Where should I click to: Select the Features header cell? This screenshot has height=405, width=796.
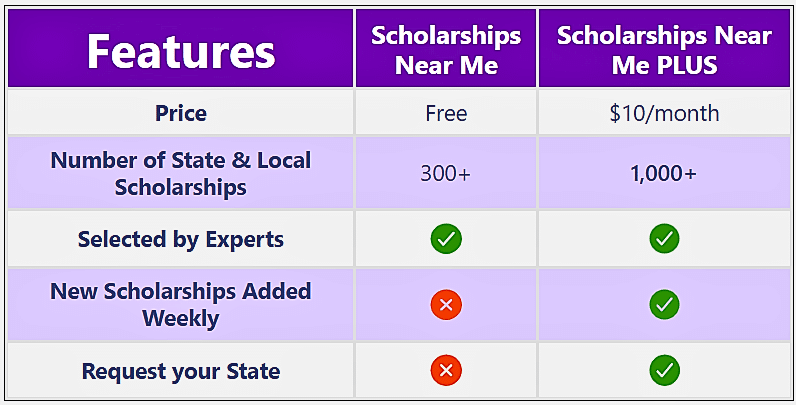point(181,48)
